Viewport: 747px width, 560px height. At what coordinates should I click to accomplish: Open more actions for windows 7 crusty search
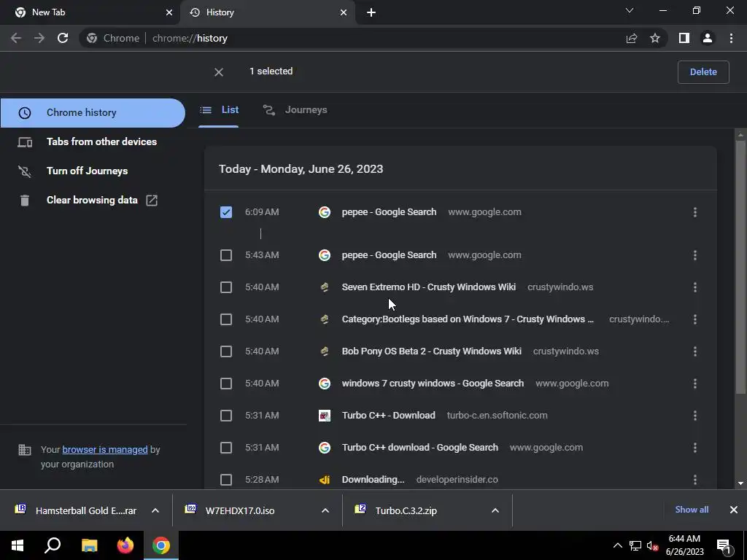tap(695, 384)
